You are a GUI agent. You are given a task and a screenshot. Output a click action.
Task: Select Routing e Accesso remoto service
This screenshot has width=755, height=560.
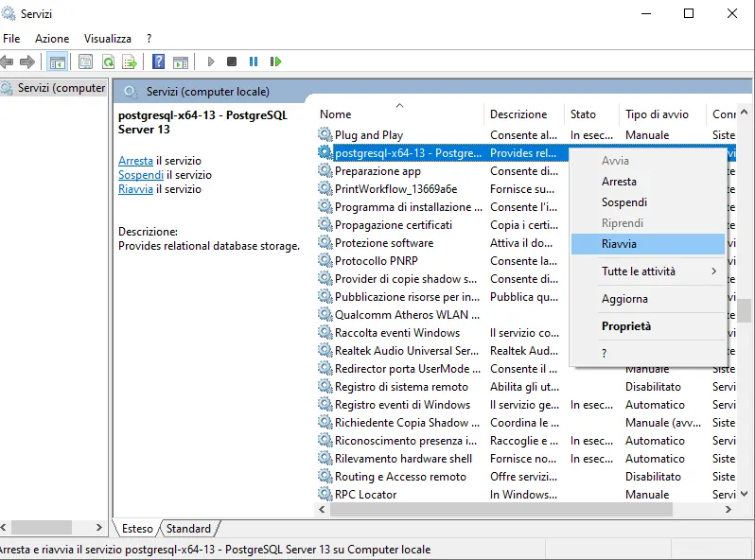click(x=400, y=476)
